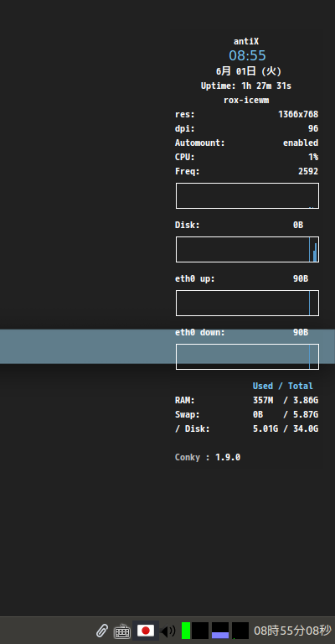Viewport: 335px width, 644px height.
Task: Select the 90B value beside eth0 up
Action: [301, 279]
